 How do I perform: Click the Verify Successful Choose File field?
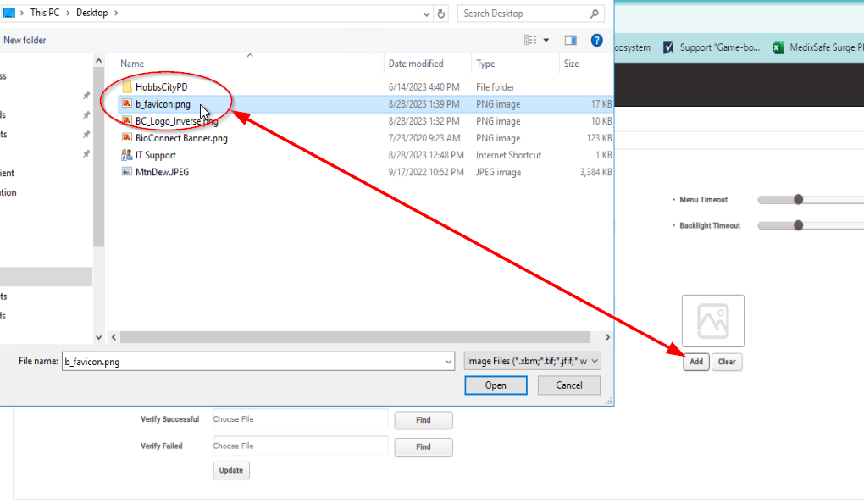[x=301, y=419]
